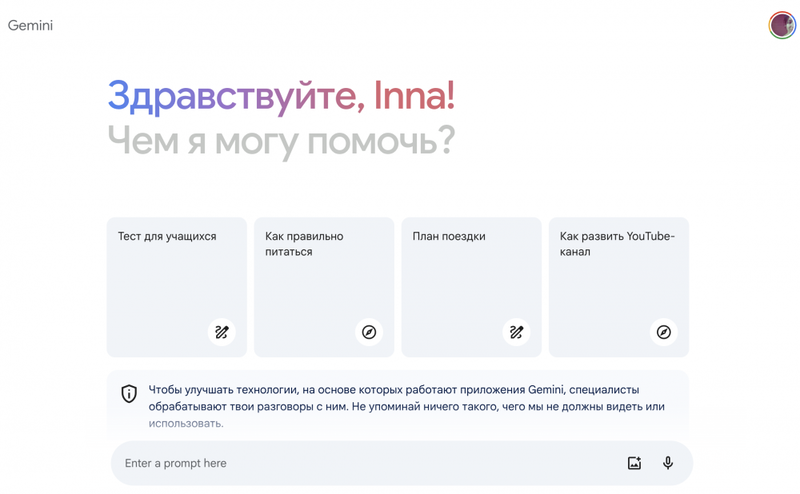Image resolution: width=800 pixels, height=494 pixels.
Task: Click the privacy notice text about Gemini
Action: point(407,406)
